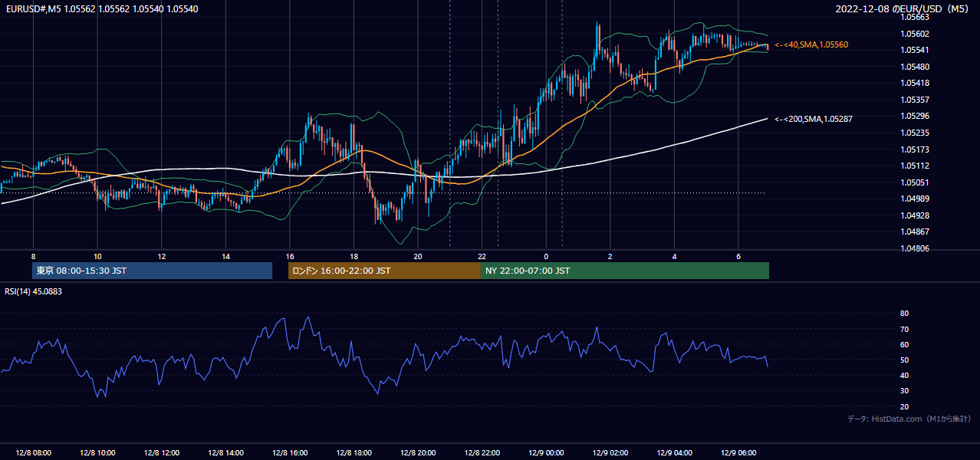The image size is (980, 460).
Task: Click the 12/8 14:00 date label
Action: click(225, 452)
